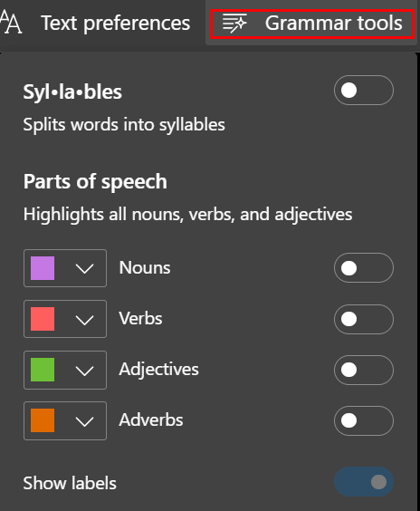Viewport: 420px width, 511px height.
Task: Click the Grammar tools wand icon
Action: (x=234, y=24)
